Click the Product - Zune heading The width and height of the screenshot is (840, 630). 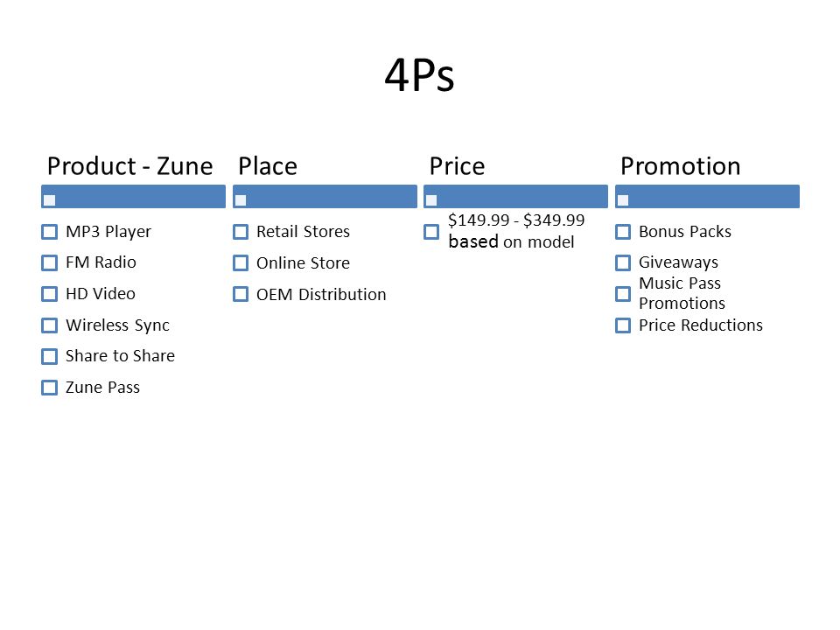tap(130, 166)
